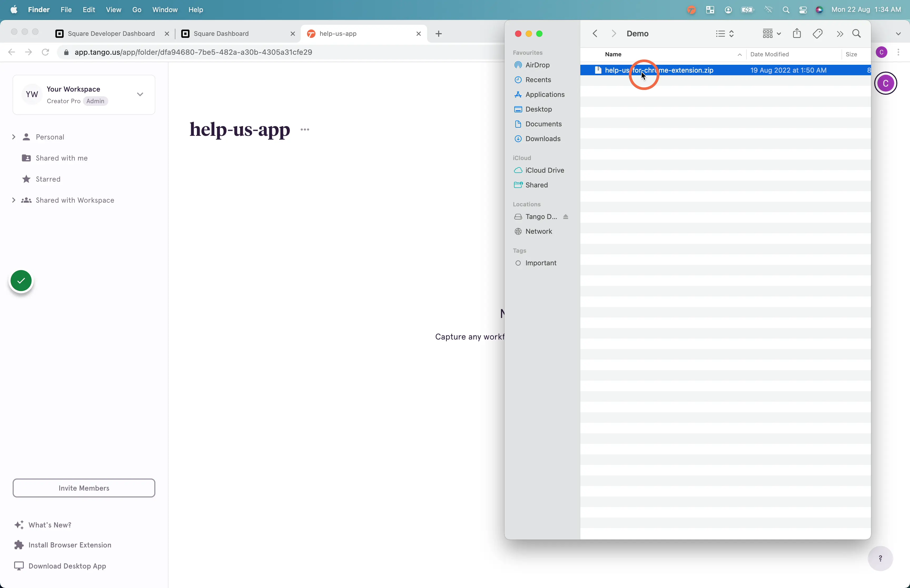This screenshot has height=588, width=910.
Task: Sort by Name column header
Action: pyautogui.click(x=663, y=54)
